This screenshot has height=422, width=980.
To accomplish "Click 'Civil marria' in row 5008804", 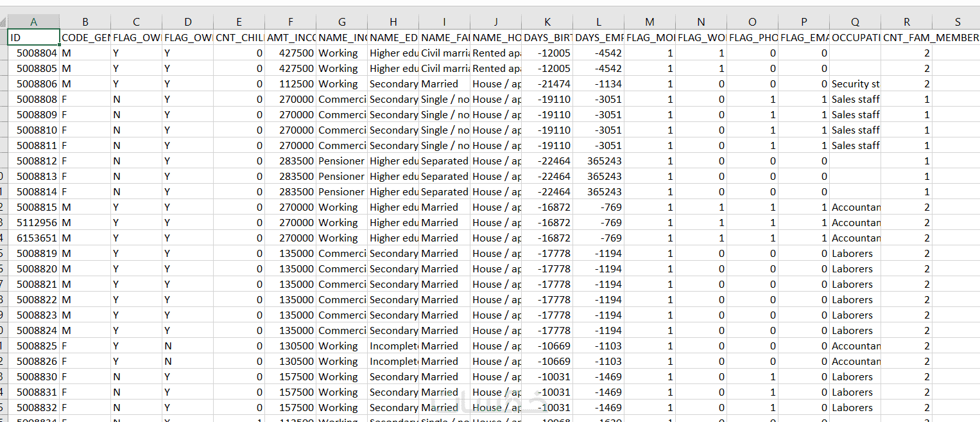I will [445, 53].
